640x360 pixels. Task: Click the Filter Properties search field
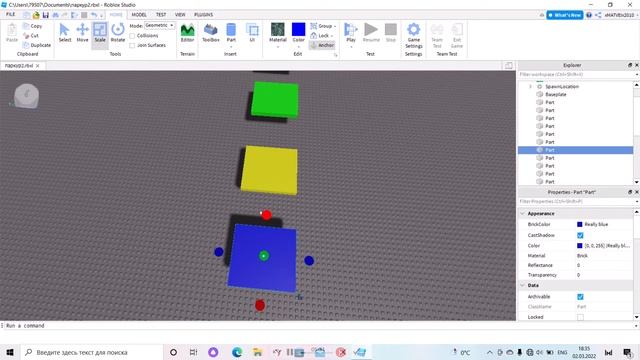(x=576, y=202)
